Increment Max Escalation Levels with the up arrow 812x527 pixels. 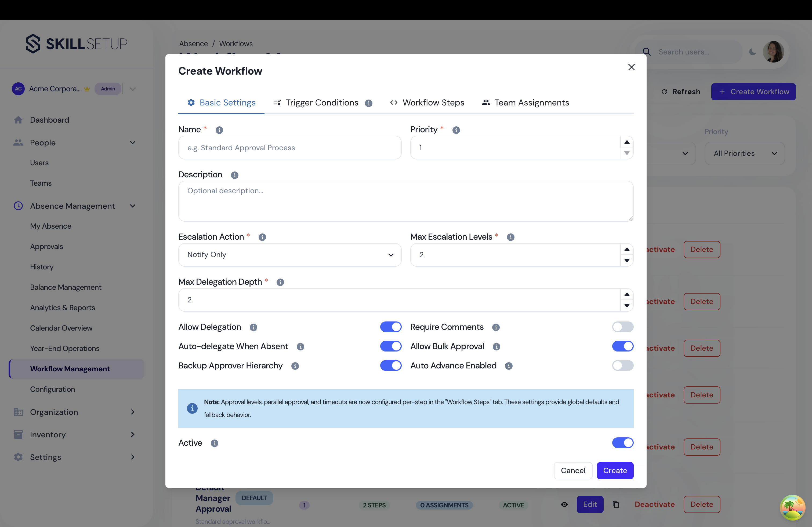click(626, 249)
